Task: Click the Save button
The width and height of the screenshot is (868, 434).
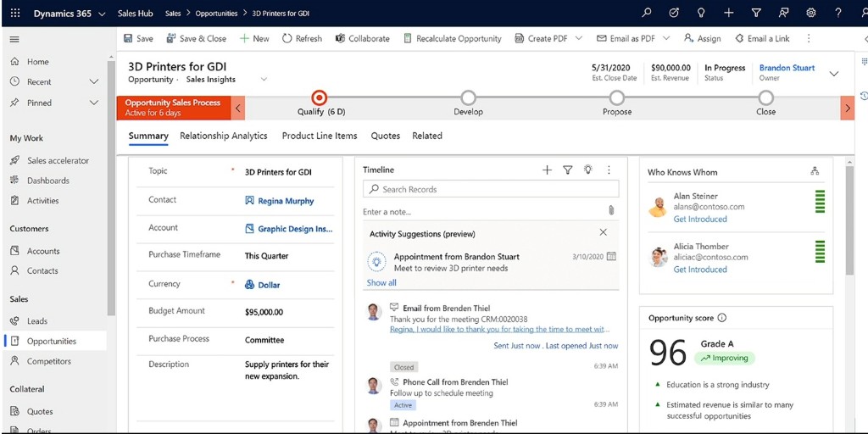Action: coord(138,39)
